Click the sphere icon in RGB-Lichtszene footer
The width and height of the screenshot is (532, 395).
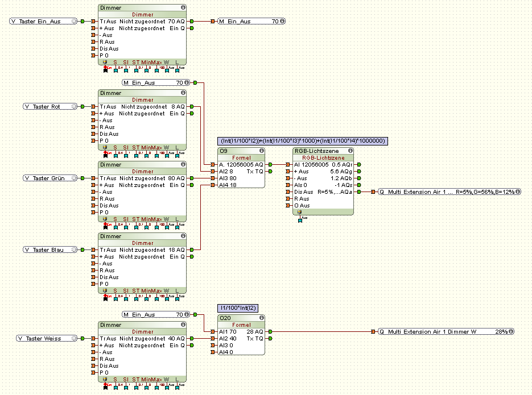(301, 211)
